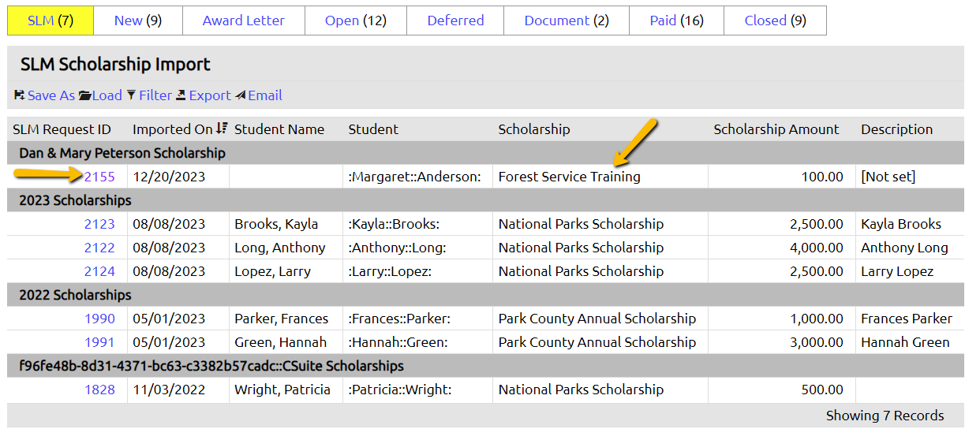Switch to the New tab

137,21
